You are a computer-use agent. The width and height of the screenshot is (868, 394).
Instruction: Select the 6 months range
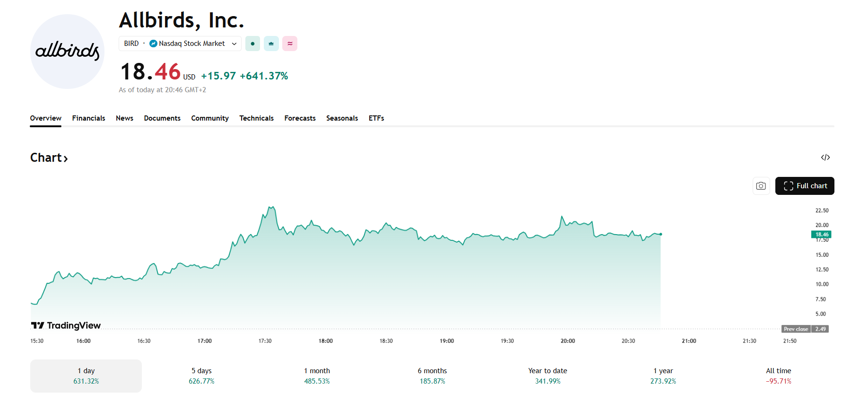click(432, 376)
